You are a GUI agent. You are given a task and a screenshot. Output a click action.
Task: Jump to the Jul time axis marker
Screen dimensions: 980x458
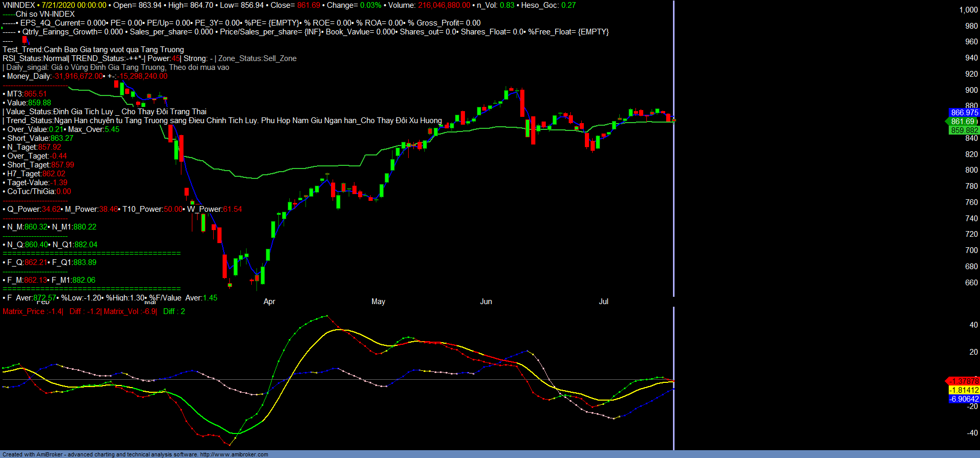603,302
